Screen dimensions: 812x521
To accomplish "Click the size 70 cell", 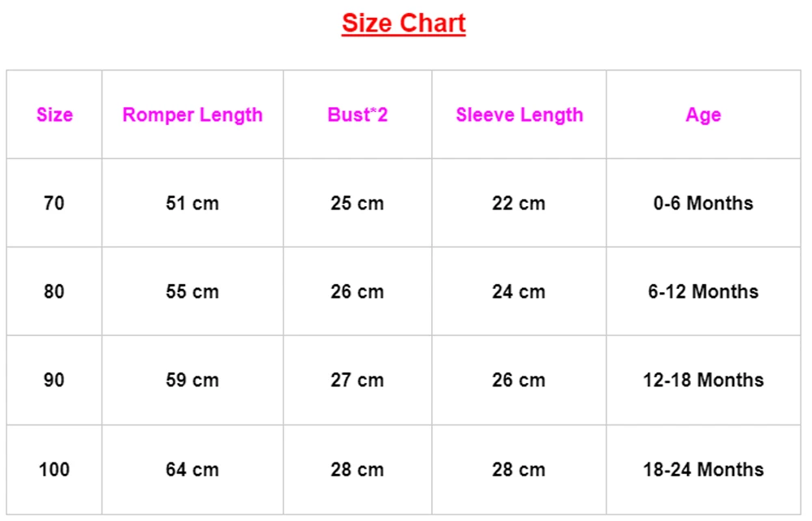I will (x=54, y=203).
